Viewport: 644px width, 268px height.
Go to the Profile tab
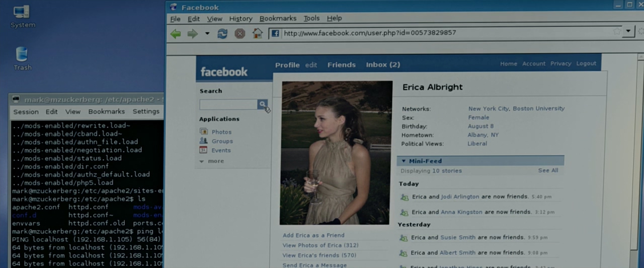(x=287, y=65)
